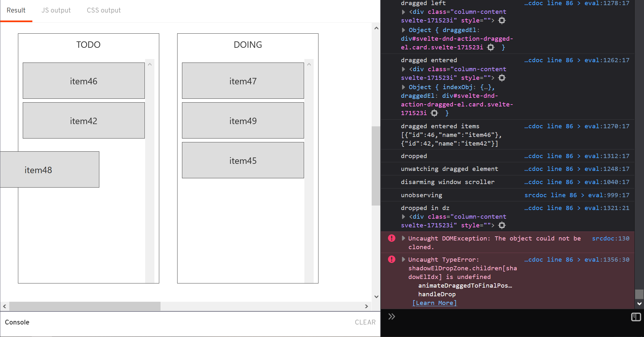The width and height of the screenshot is (644, 337).
Task: Click the reveal icon in the dragged entered entry
Action: (502, 78)
